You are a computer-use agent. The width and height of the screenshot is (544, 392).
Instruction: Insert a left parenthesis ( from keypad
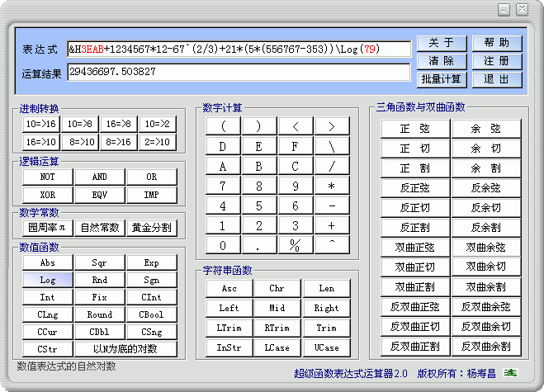[x=223, y=126]
